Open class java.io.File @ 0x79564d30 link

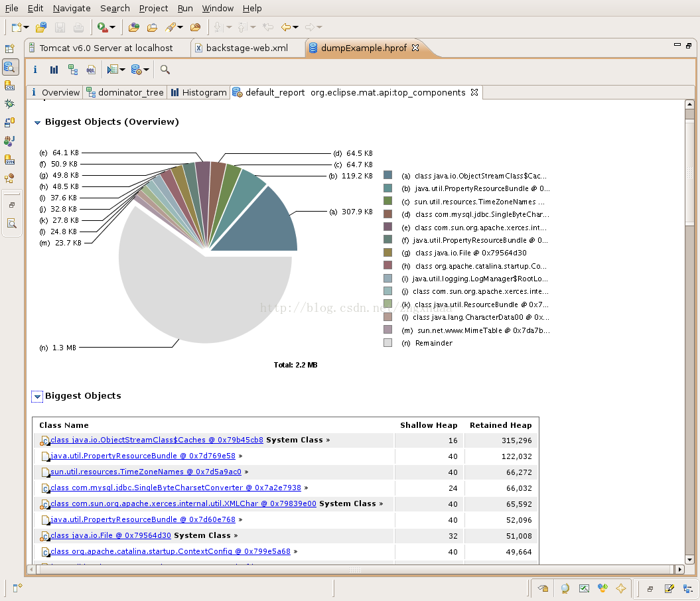tap(111, 535)
